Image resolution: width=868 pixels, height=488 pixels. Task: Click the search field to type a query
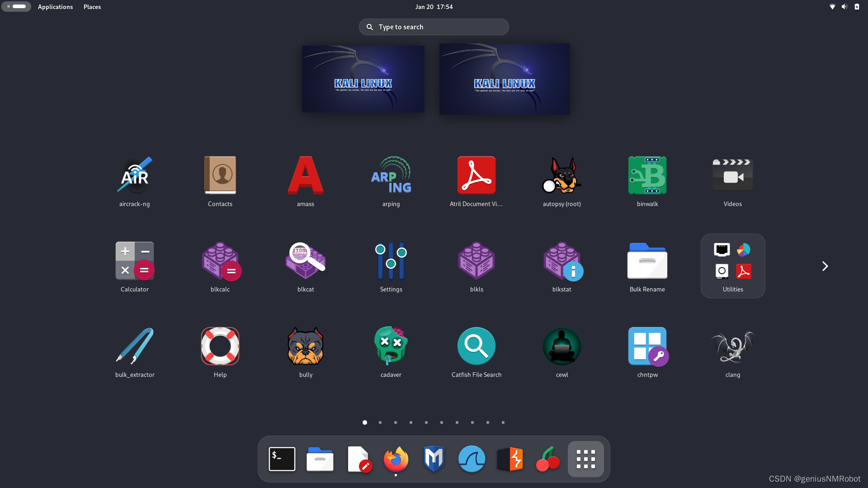click(434, 27)
